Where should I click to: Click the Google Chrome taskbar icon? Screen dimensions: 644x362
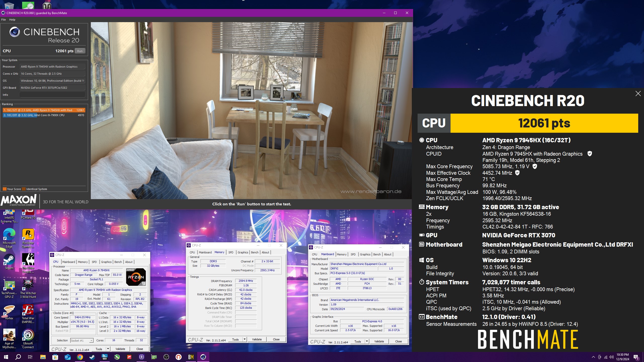[x=80, y=357]
